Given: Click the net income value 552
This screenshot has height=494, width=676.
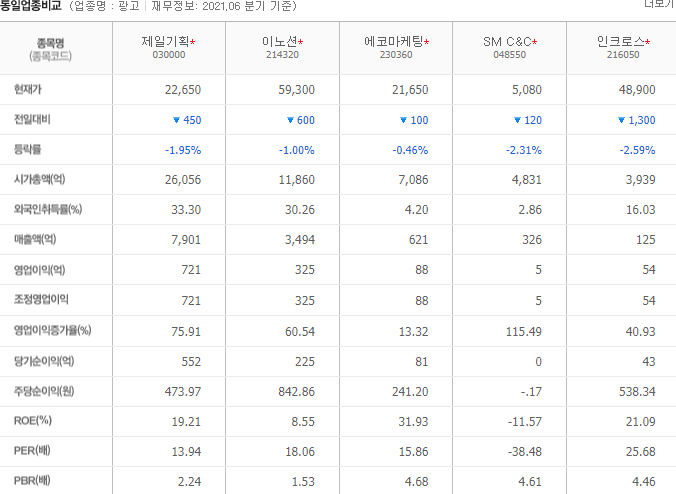Looking at the screenshot, I should coord(191,361).
